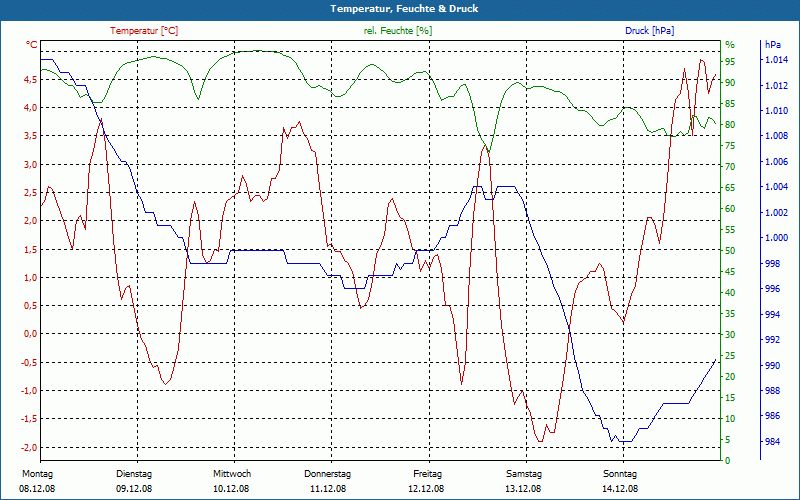Select the blue "Druck [hPa]" legend label

pos(649,31)
